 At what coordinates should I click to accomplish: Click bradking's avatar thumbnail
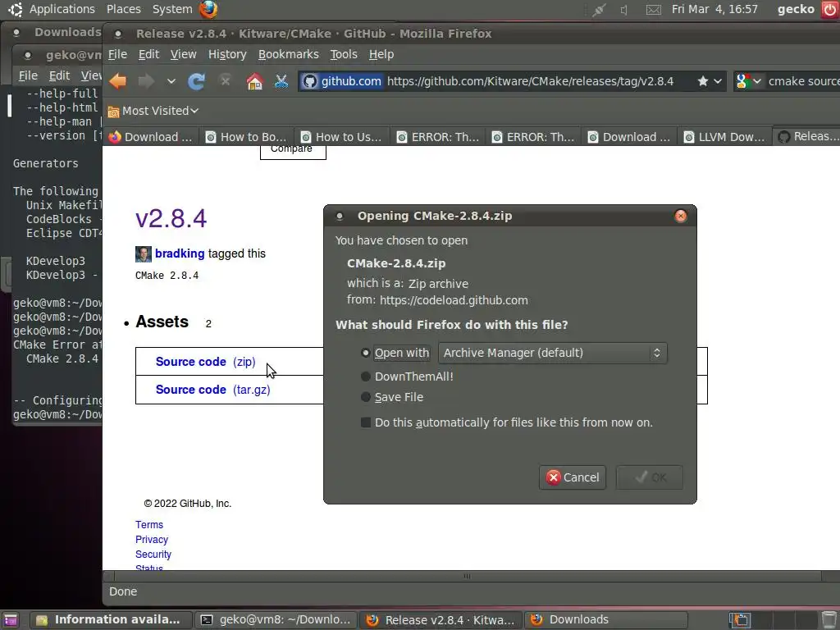coord(143,254)
